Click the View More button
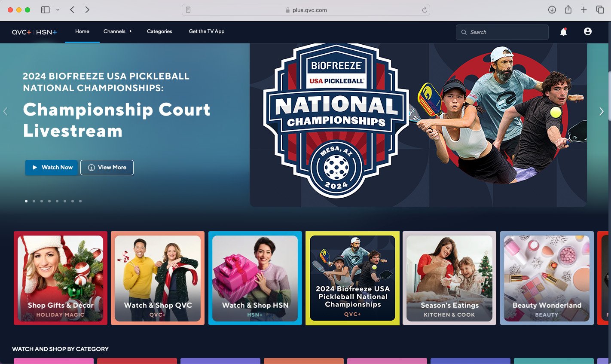The width and height of the screenshot is (611, 364). (x=107, y=168)
